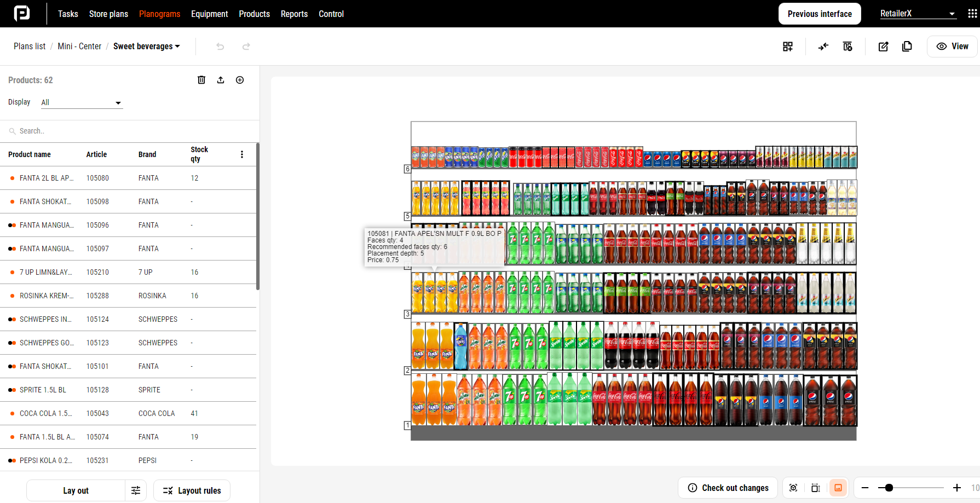Toggle the orange highlighted image display mode
The width and height of the screenshot is (980, 503).
[x=838, y=488]
